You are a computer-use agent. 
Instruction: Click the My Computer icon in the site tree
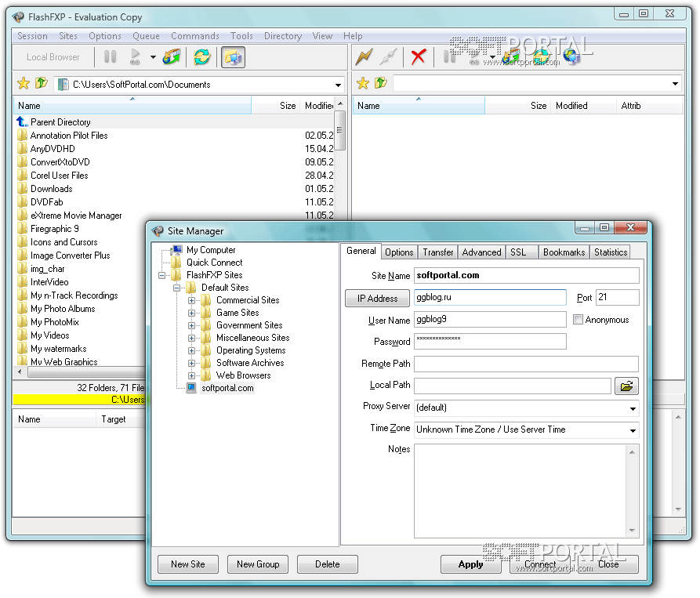pos(177,249)
